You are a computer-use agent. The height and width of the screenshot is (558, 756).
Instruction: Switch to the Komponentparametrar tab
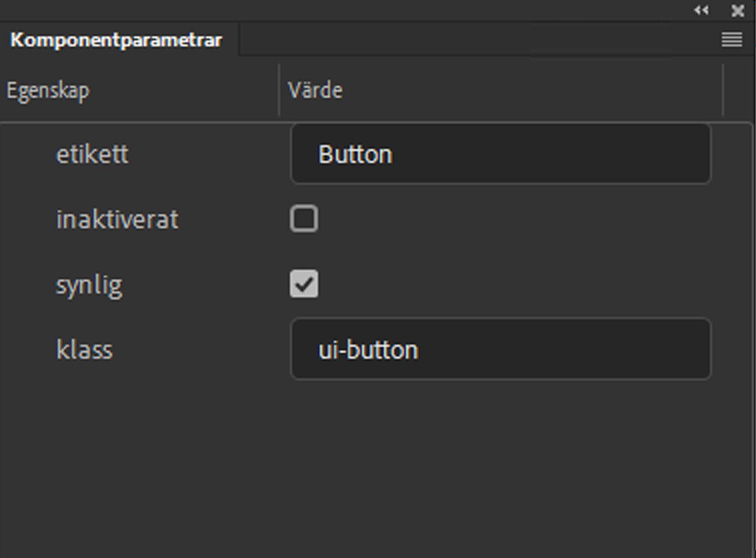coord(116,41)
